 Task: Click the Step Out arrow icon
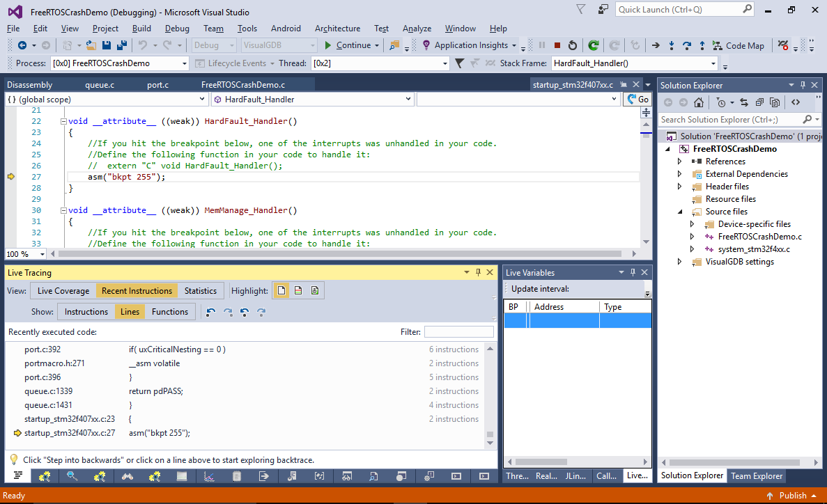[x=702, y=45]
